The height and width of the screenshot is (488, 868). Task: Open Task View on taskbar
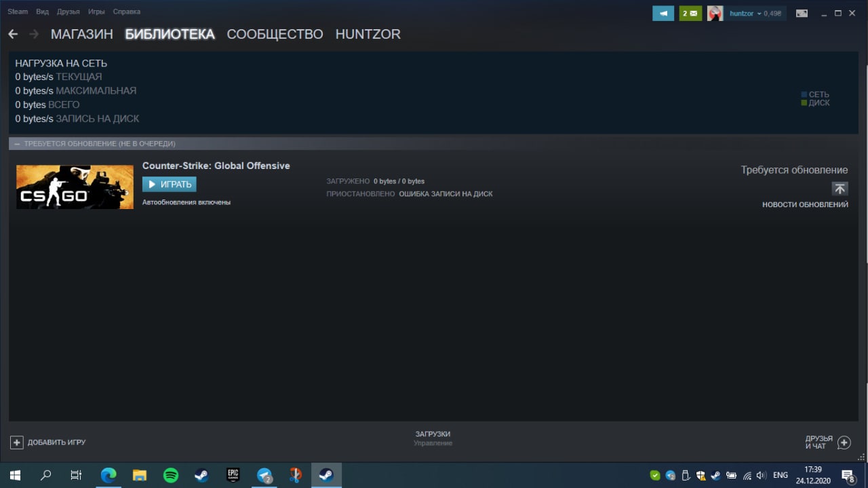point(77,475)
